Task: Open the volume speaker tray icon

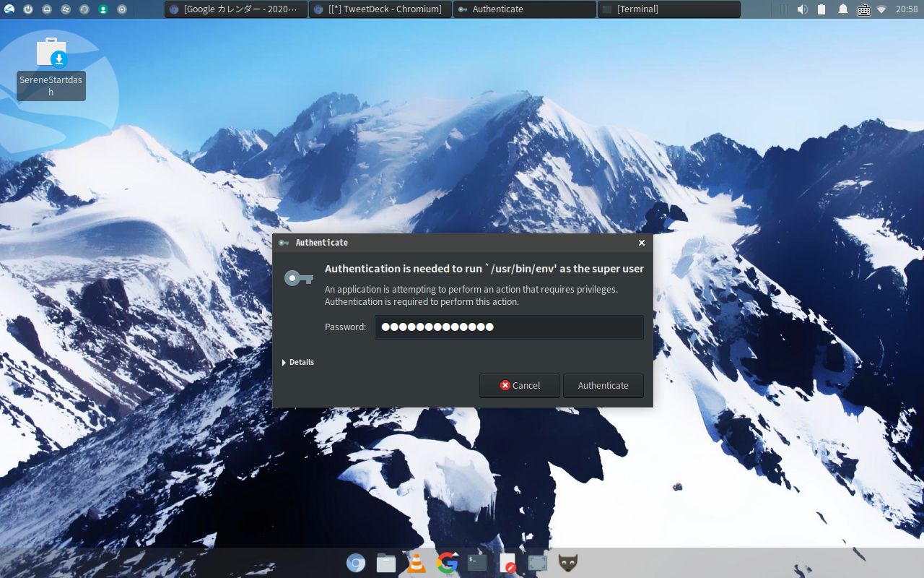Action: click(x=802, y=9)
